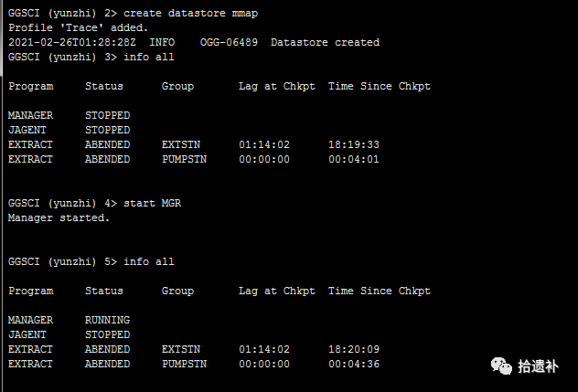Screen dimensions: 578x392
Task: Click the RUNNING status of MANAGER
Action: [x=107, y=320]
